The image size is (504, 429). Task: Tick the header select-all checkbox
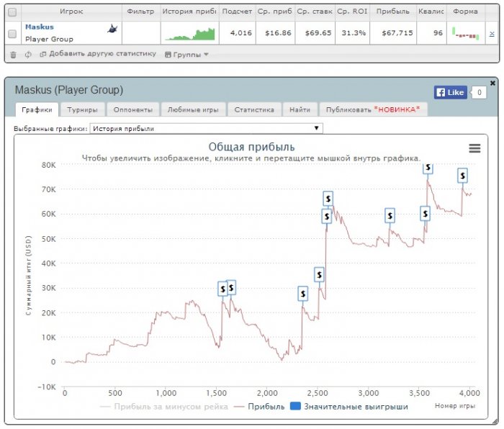[12, 12]
